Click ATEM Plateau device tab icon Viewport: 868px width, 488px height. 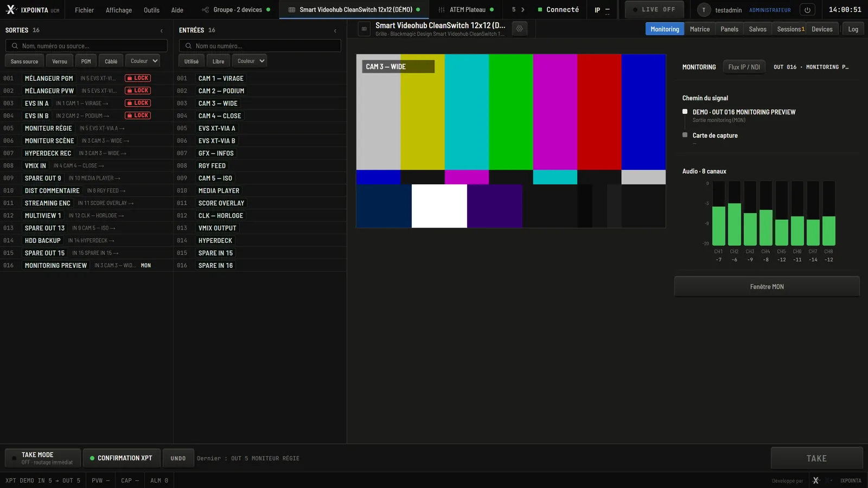coord(442,10)
